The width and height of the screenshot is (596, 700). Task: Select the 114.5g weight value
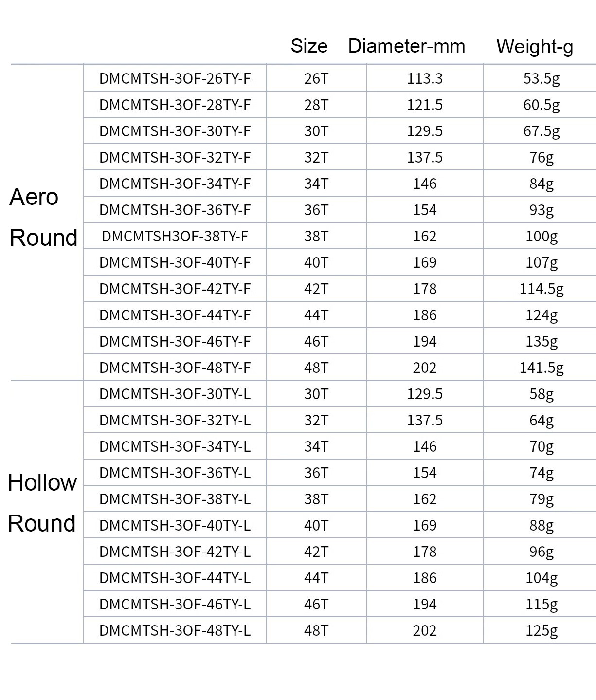tap(542, 289)
